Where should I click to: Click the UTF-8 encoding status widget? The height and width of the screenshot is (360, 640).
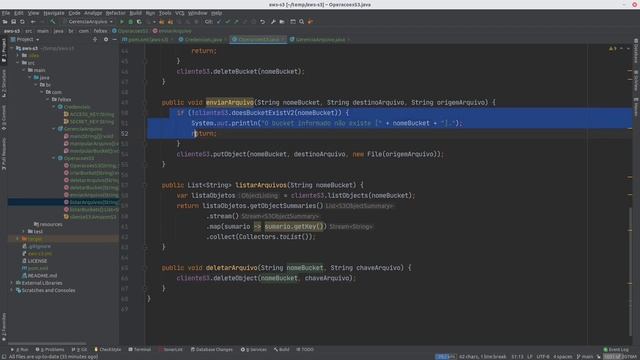tap(542, 357)
